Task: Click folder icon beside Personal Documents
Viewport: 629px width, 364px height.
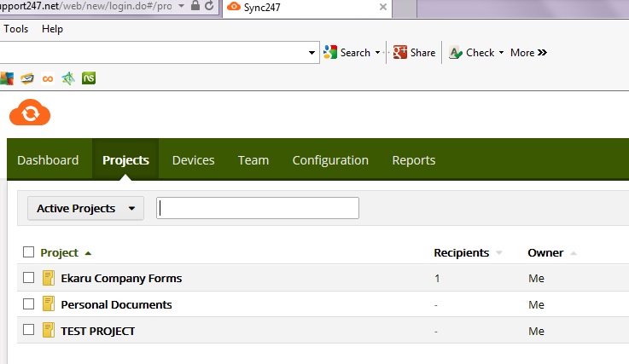Action: tap(49, 303)
